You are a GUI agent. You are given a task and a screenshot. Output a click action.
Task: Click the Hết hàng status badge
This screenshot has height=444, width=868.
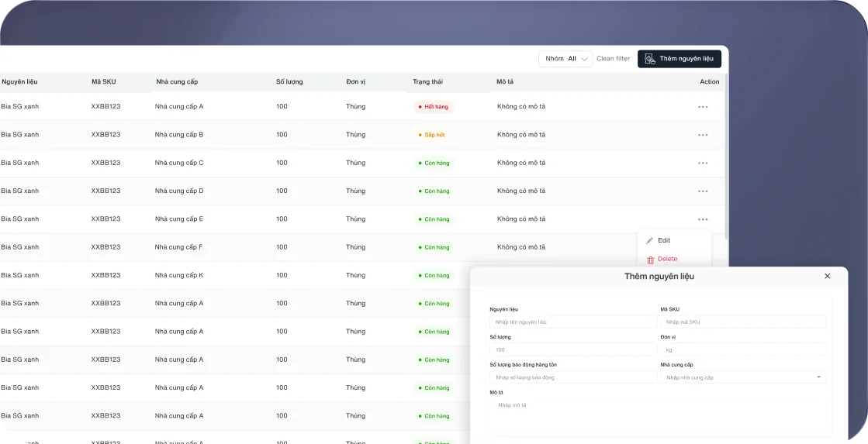(x=433, y=107)
